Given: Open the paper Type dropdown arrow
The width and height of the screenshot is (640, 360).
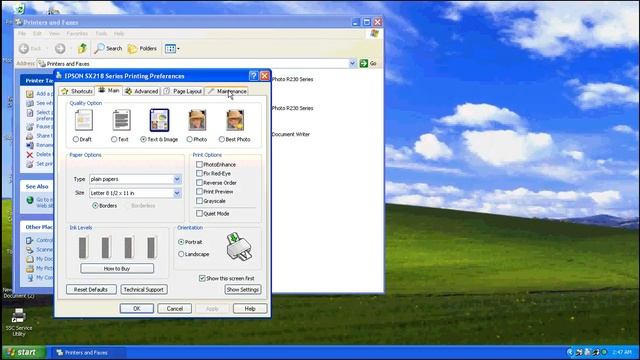Looking at the screenshot, I should [x=177, y=179].
